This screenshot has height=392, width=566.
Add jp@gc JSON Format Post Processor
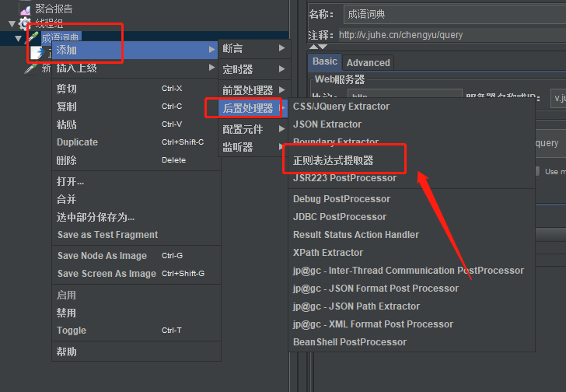pyautogui.click(x=411, y=289)
